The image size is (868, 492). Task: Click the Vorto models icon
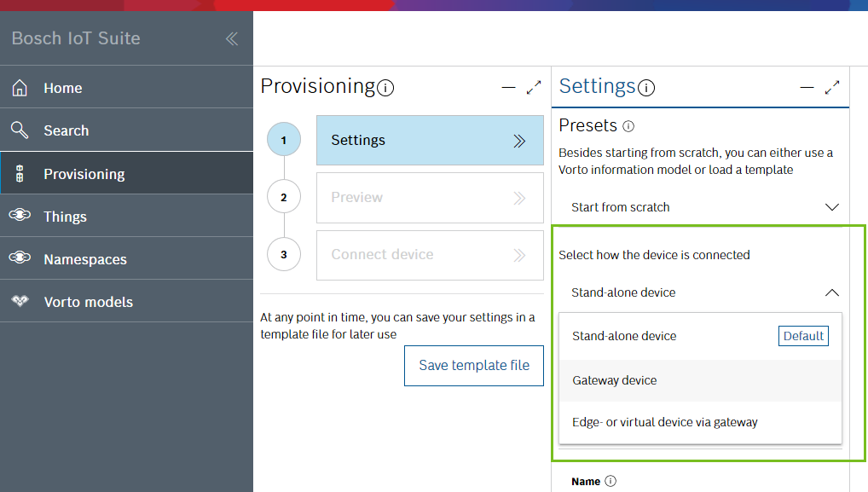coord(20,300)
